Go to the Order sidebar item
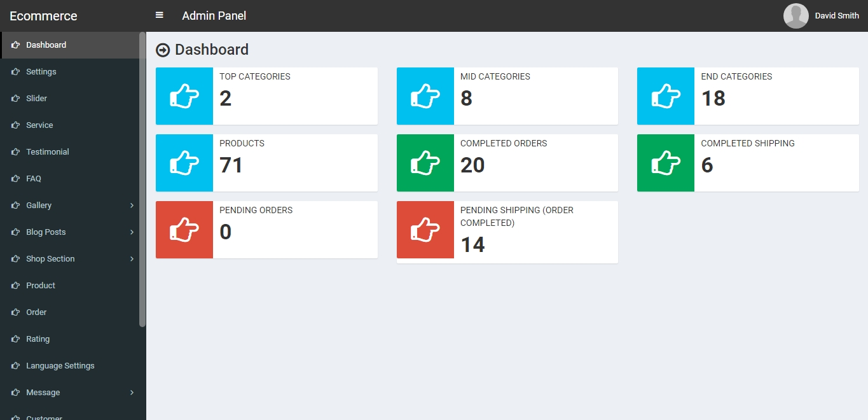Image resolution: width=868 pixels, height=420 pixels. click(36, 312)
